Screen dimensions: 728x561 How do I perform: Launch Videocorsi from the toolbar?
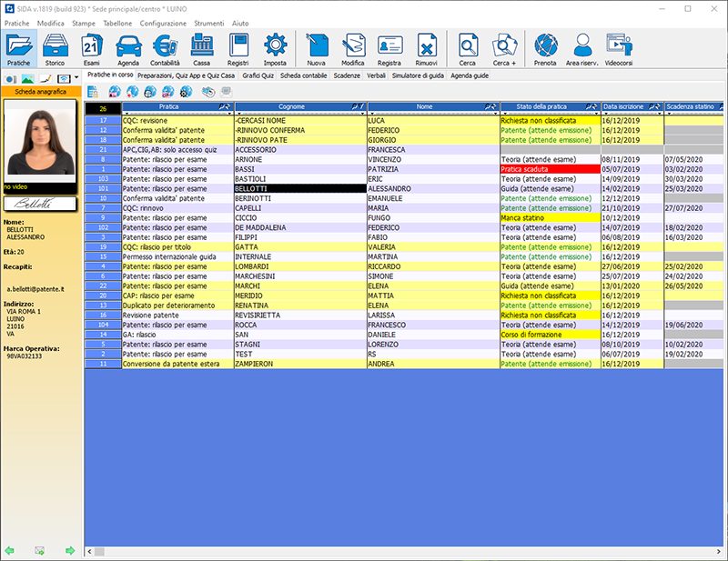click(619, 50)
